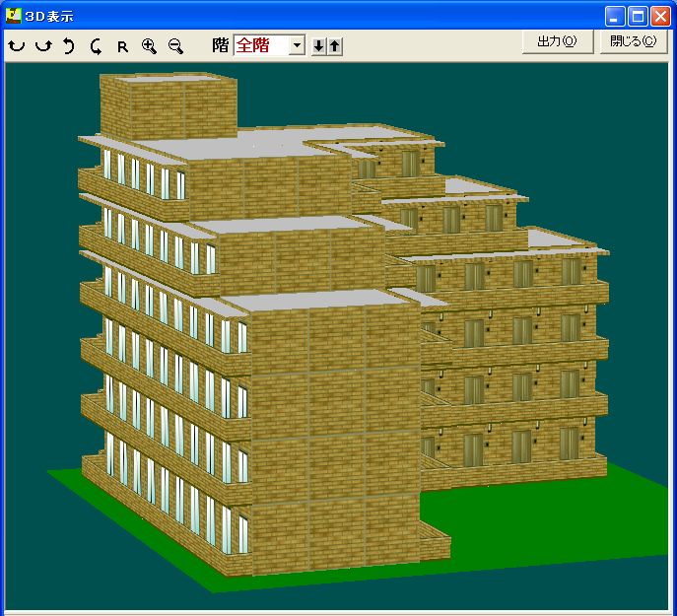677x616 pixels.
Task: Close the window with the red X
Action: (660, 16)
